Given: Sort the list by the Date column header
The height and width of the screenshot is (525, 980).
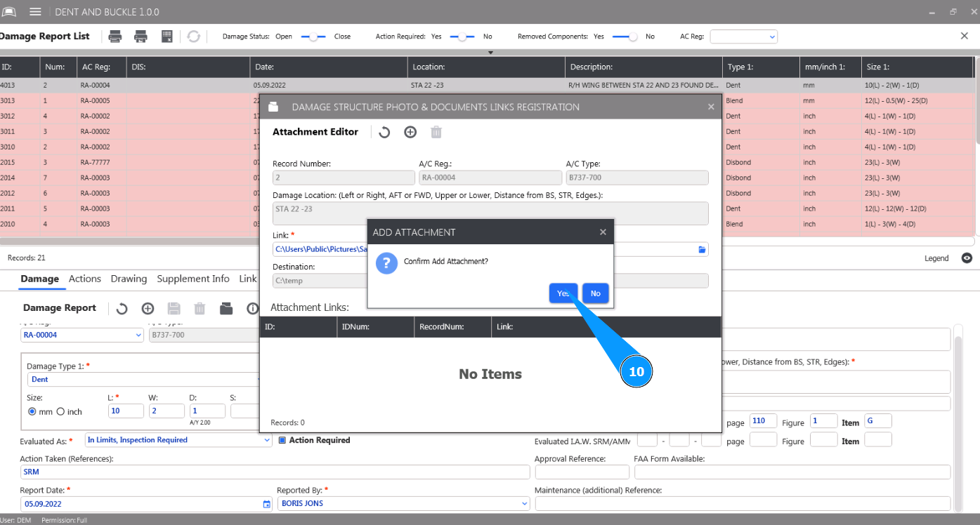Looking at the screenshot, I should tap(329, 67).
